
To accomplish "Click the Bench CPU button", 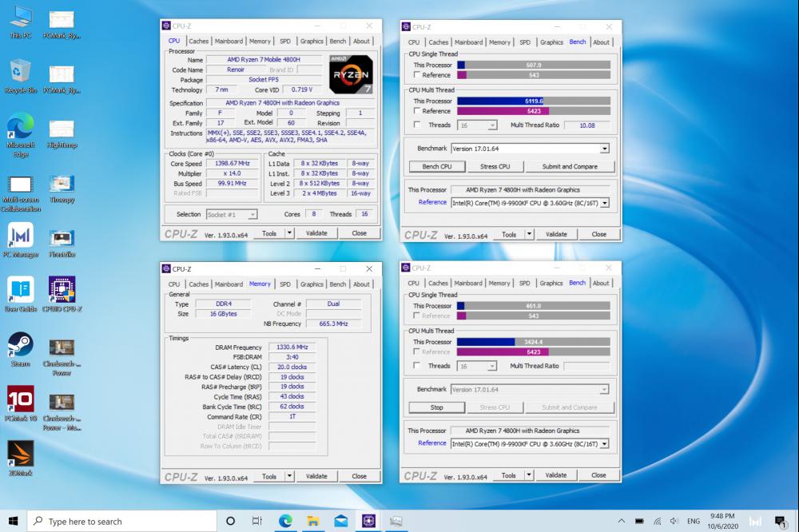I will point(437,167).
